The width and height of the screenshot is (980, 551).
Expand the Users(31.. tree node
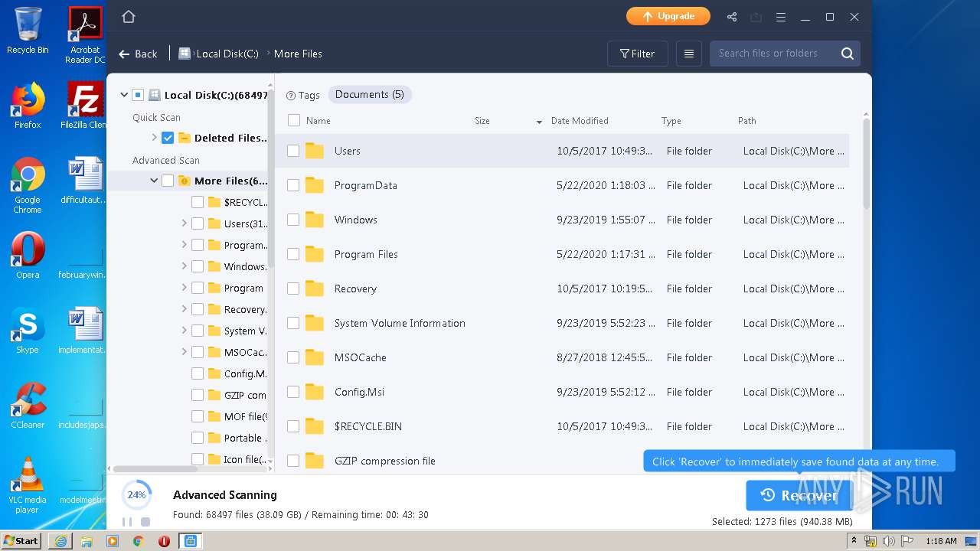coord(184,223)
